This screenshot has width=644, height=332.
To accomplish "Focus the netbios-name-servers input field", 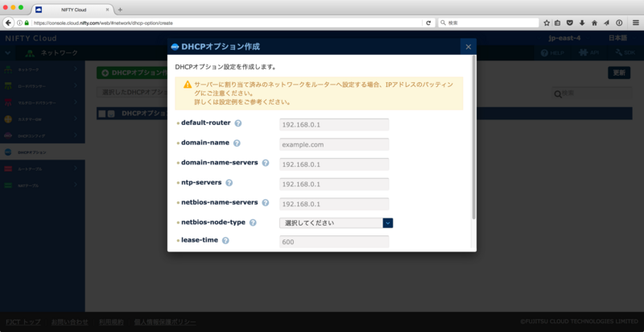I will (x=334, y=204).
